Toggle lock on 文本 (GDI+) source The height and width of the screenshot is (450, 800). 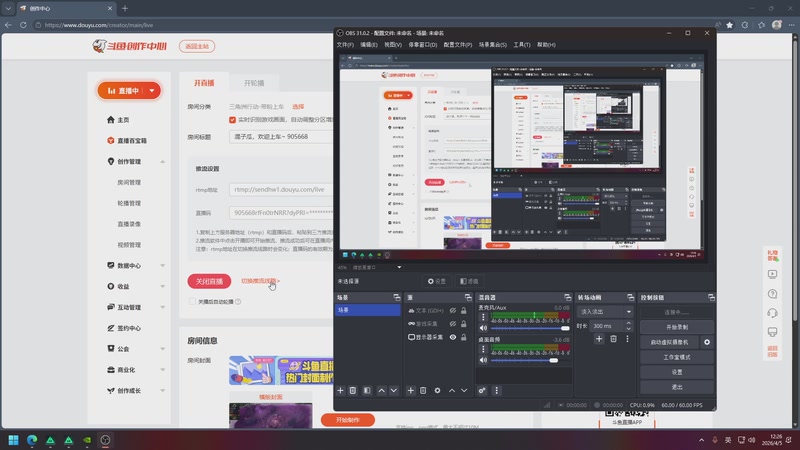(464, 310)
